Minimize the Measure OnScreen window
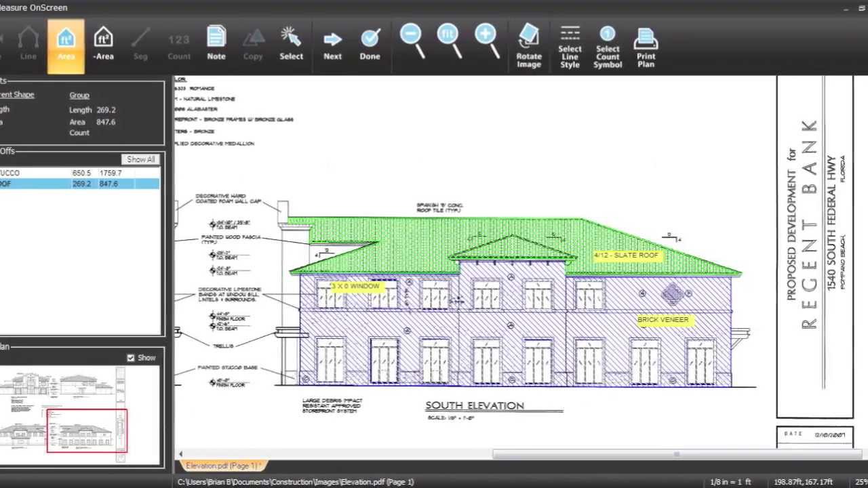 tap(845, 8)
